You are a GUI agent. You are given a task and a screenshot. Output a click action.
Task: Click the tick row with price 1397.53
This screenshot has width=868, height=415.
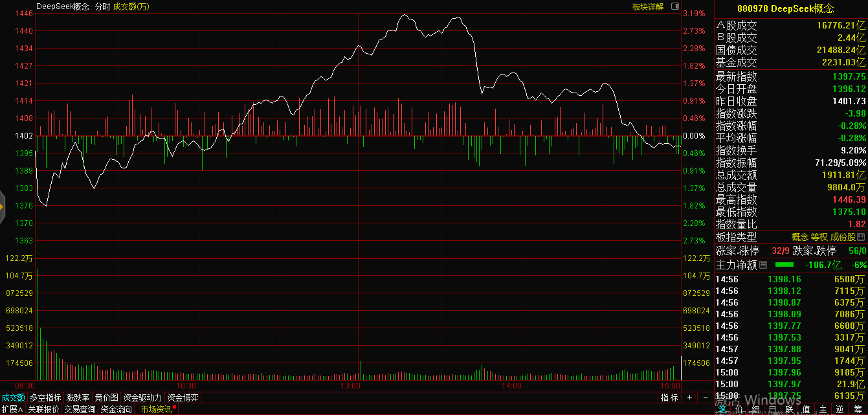tap(790, 337)
